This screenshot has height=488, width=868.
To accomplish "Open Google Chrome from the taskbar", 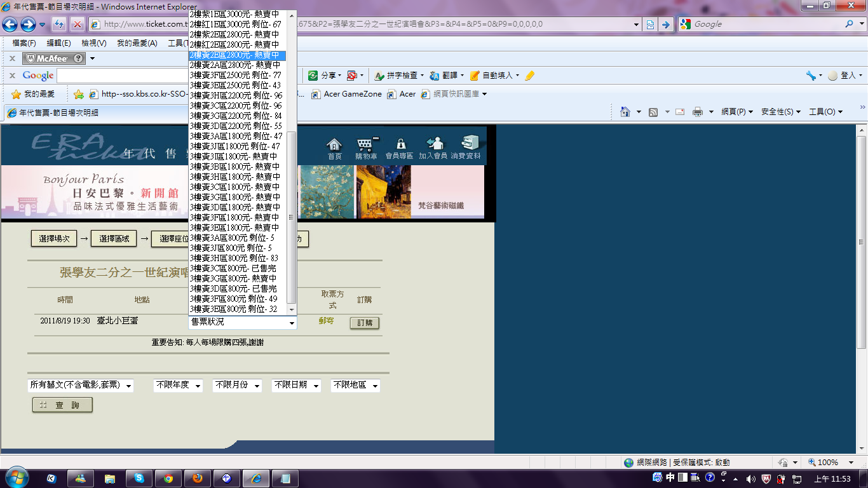I will tap(168, 478).
